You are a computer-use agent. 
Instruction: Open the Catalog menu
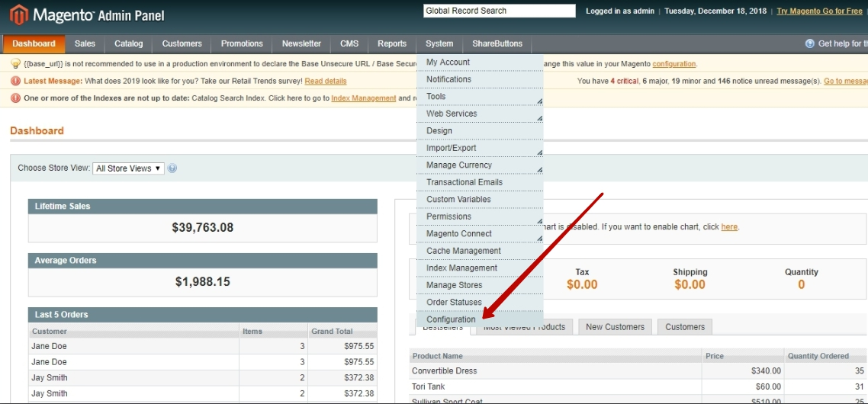coord(128,43)
